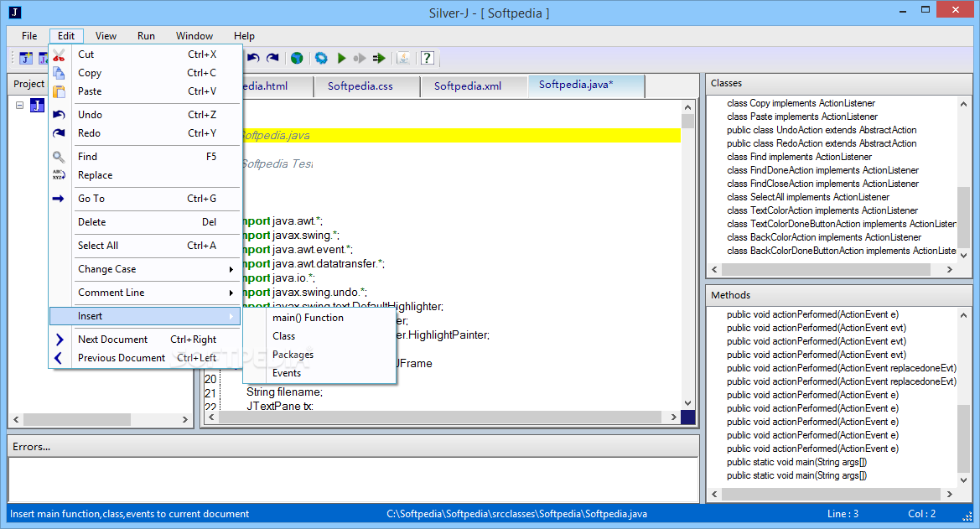Click the redo arrow in the toolbar

pyautogui.click(x=272, y=58)
